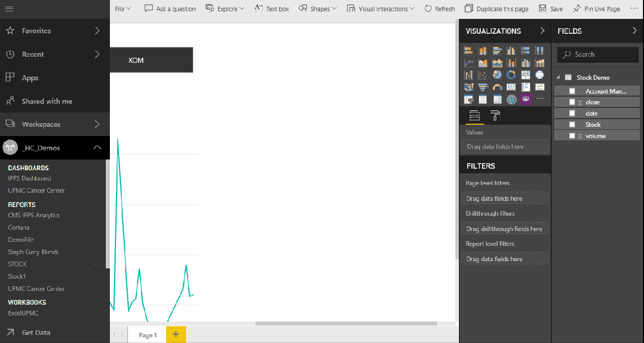Select the donut chart visualization
Screen dimensions: 644x343
[511, 75]
